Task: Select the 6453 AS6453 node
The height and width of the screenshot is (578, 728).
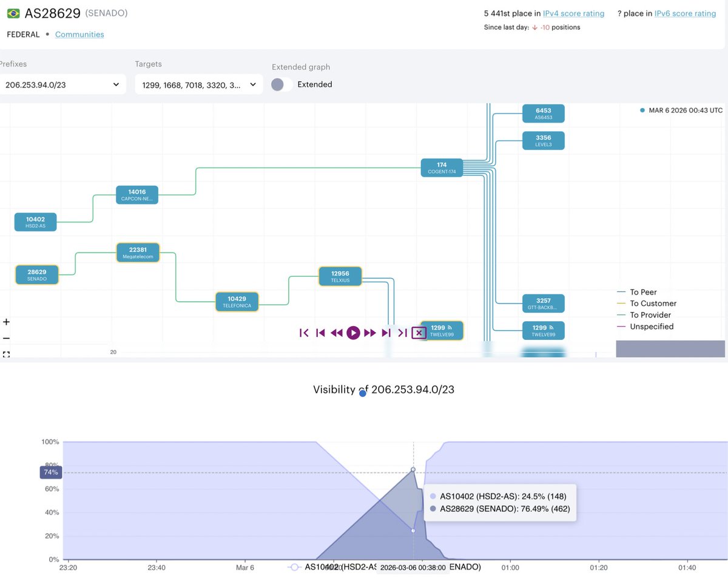Action: [544, 114]
